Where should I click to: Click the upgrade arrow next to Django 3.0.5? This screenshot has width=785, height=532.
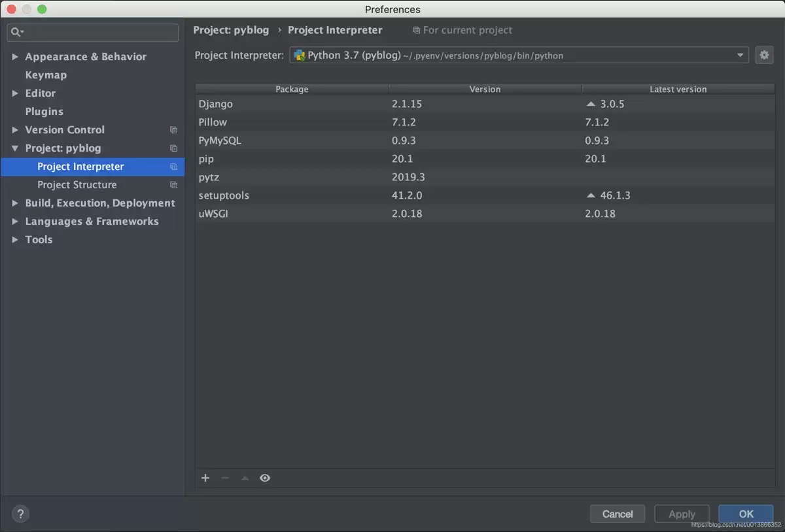click(x=591, y=104)
